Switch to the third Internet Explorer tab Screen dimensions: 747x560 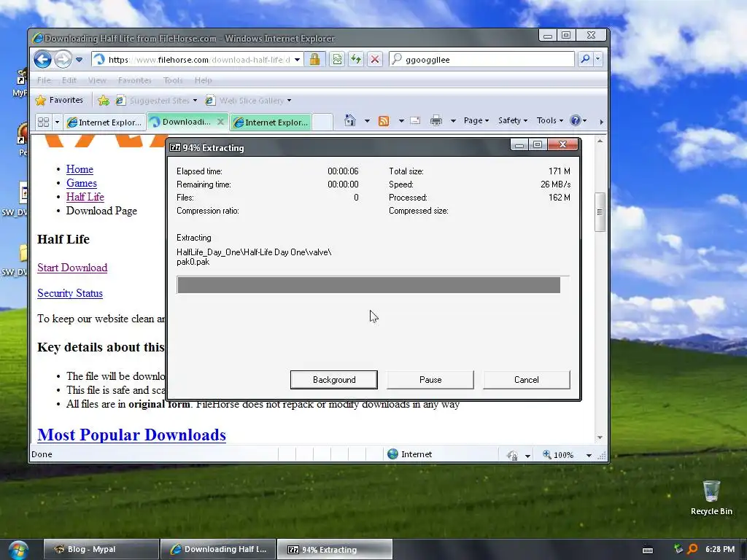click(271, 122)
